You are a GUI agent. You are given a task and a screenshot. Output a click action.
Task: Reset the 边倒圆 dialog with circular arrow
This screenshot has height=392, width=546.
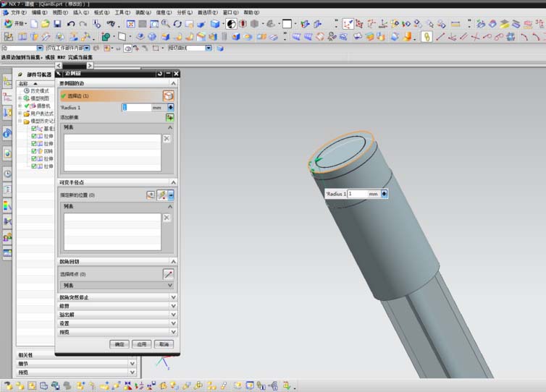coord(160,73)
